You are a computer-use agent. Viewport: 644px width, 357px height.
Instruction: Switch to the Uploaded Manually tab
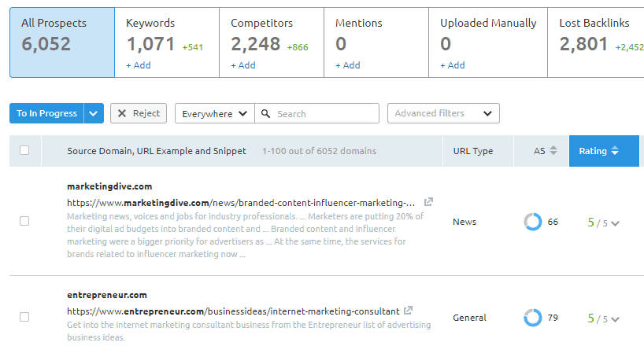point(488,42)
